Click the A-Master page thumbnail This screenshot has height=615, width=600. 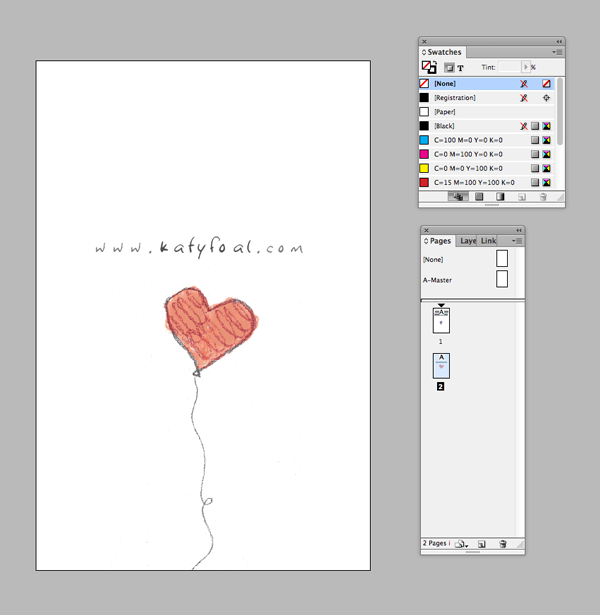click(502, 279)
